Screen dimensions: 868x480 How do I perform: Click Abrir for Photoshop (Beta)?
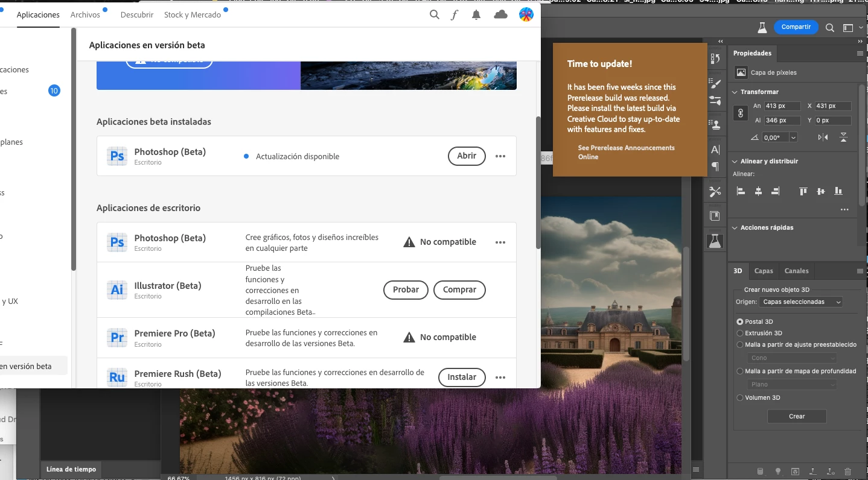(467, 156)
